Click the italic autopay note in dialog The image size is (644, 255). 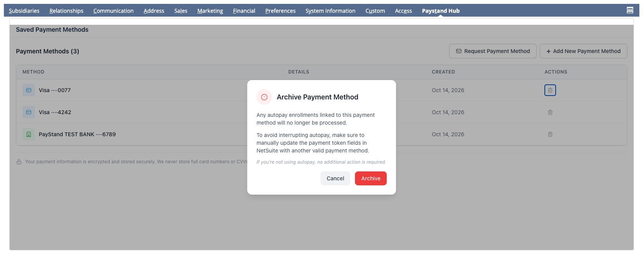click(321, 162)
